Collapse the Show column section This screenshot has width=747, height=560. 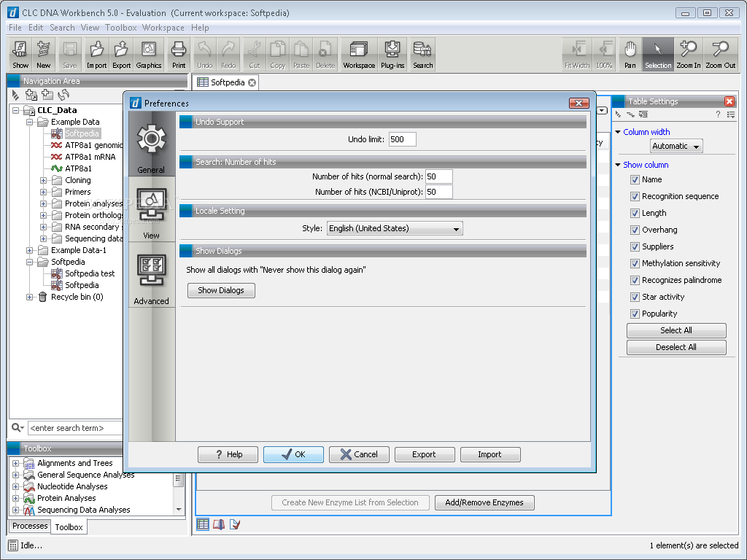[x=618, y=165]
